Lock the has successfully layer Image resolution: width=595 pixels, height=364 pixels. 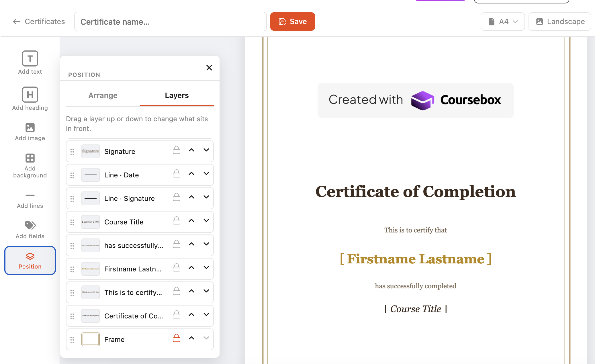(x=177, y=244)
